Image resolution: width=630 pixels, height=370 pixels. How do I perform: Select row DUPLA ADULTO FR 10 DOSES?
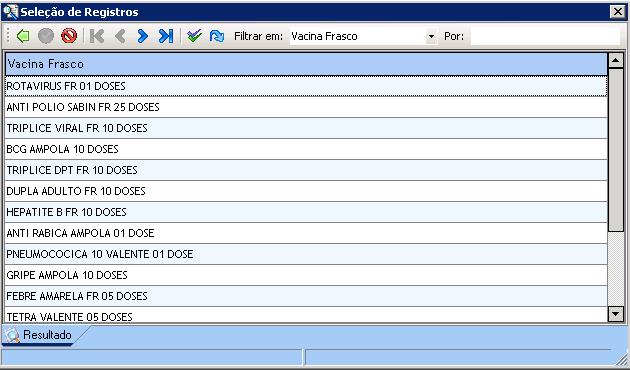[306, 191]
